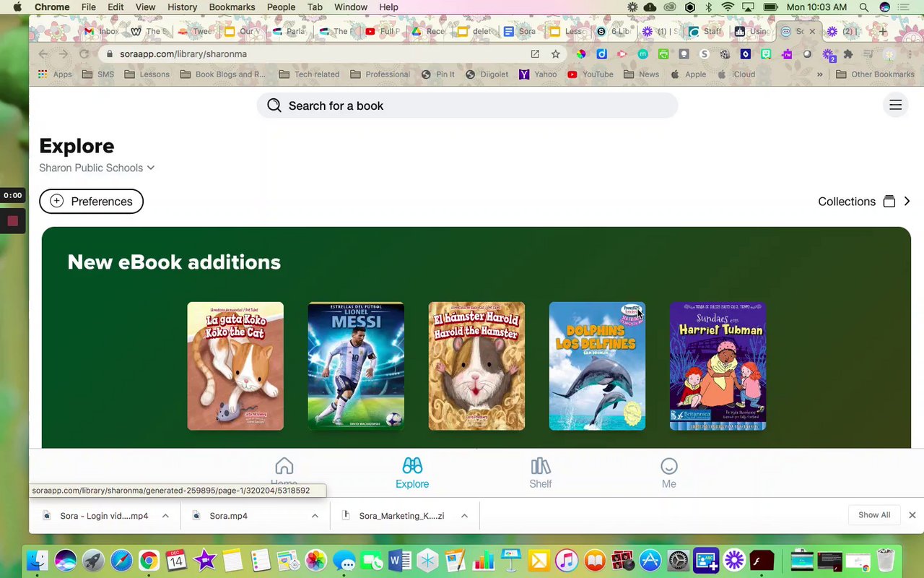The image size is (924, 578).
Task: Click the search magnifier icon
Action: [x=274, y=105]
